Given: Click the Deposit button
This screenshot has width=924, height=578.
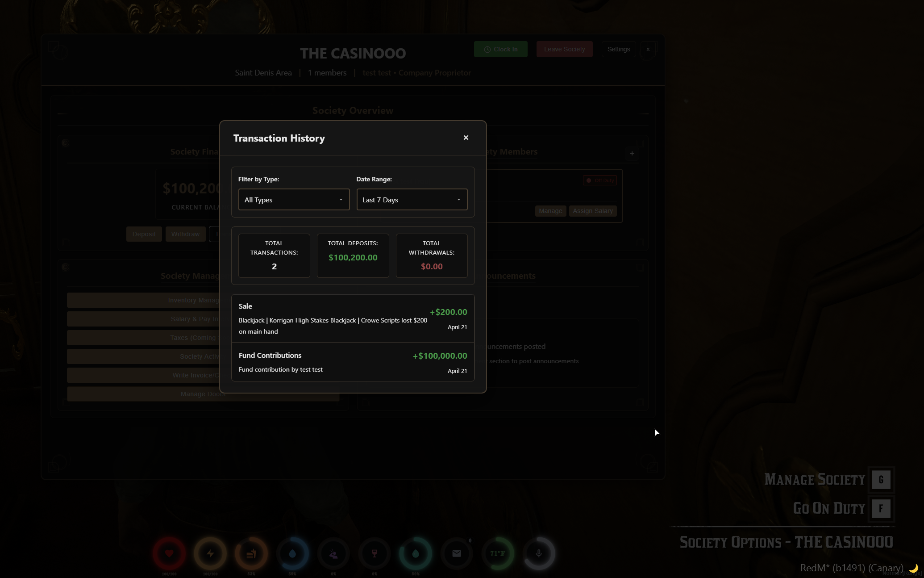Looking at the screenshot, I should pyautogui.click(x=144, y=234).
